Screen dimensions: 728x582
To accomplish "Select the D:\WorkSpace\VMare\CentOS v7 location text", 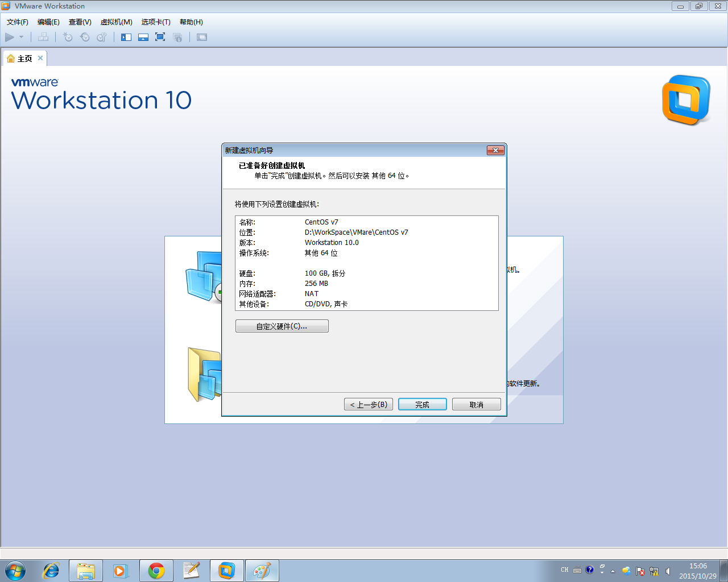I will (x=357, y=232).
